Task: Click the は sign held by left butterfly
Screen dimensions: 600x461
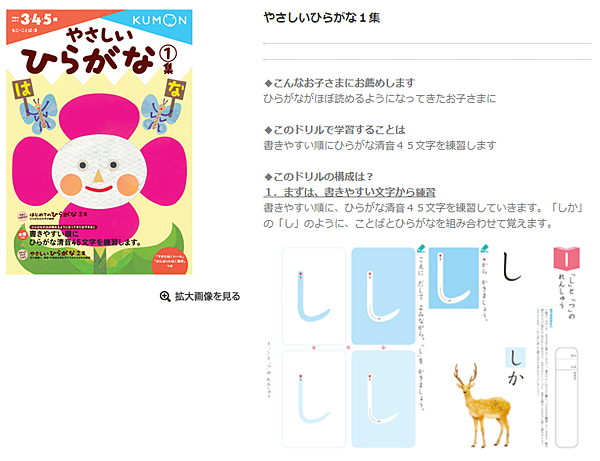Action: [23, 90]
